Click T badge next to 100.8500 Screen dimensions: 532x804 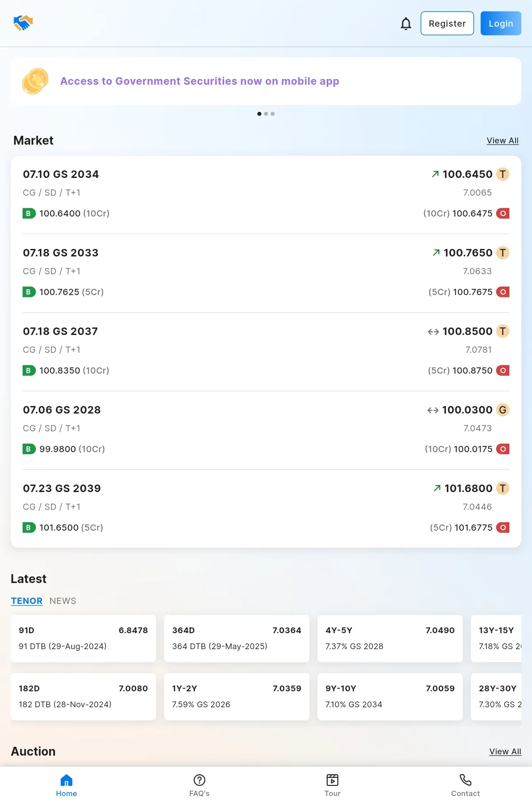click(503, 331)
